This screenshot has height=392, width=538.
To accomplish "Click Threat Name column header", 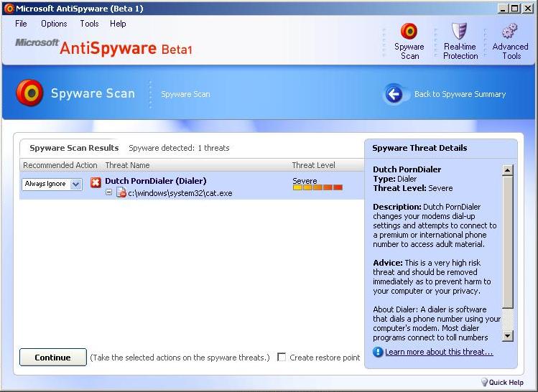I will (127, 165).
